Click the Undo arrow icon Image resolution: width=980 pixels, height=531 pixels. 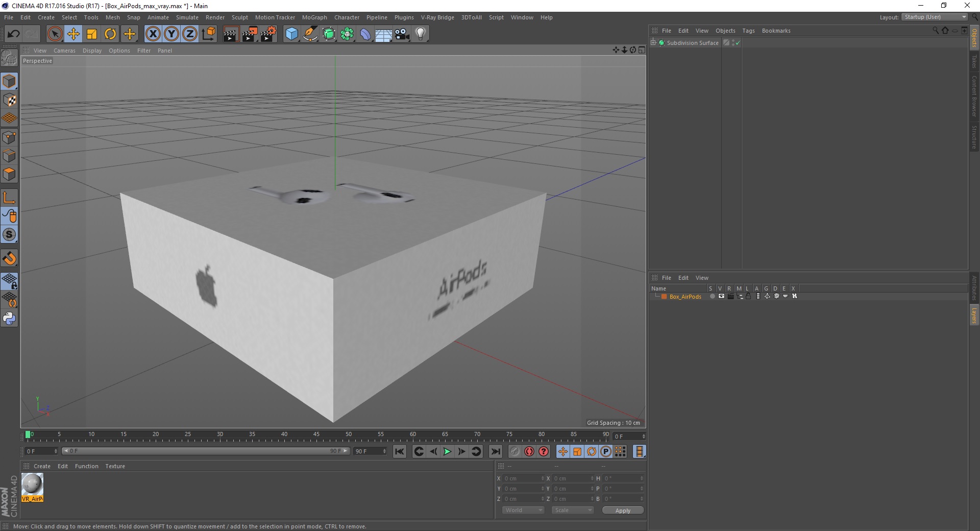point(14,34)
